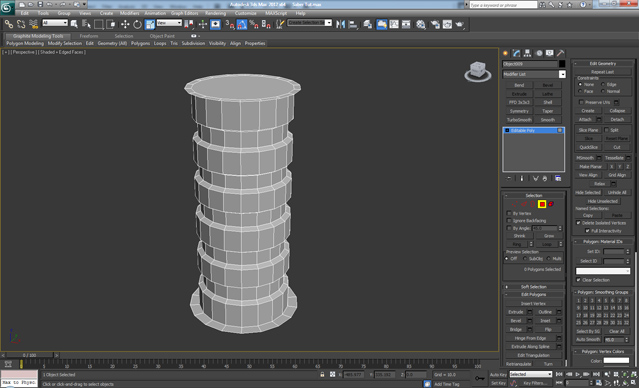Image resolution: width=639 pixels, height=388 pixels.
Task: Click the Symmetry modifier button
Action: click(519, 111)
